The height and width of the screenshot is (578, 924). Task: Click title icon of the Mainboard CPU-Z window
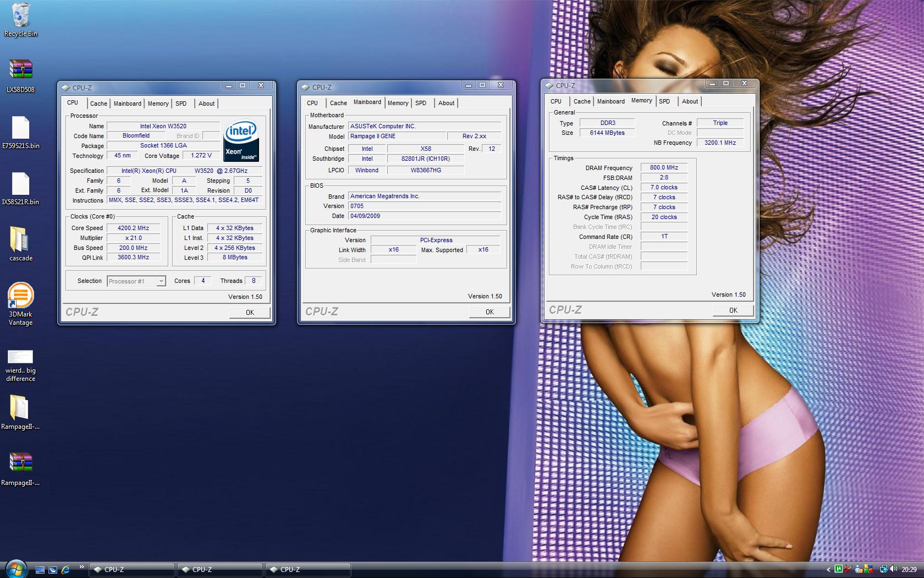coord(306,87)
